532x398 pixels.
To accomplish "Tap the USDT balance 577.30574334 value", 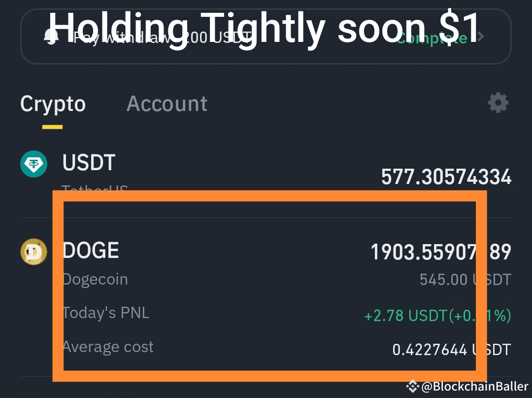I will (446, 177).
